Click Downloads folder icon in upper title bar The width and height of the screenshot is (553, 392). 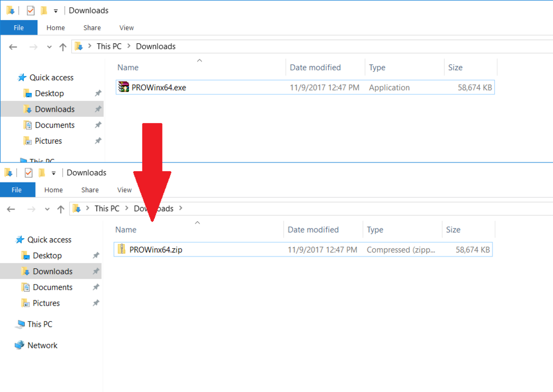click(x=11, y=11)
